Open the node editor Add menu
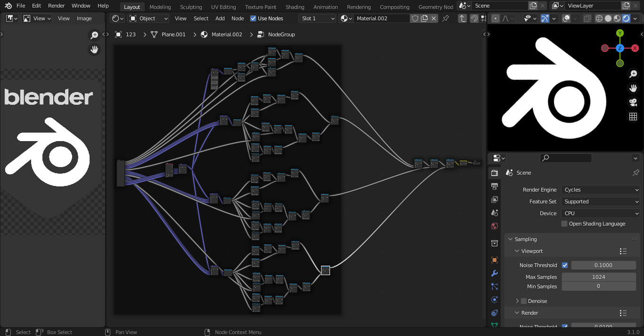This screenshot has height=336, width=644. point(220,18)
